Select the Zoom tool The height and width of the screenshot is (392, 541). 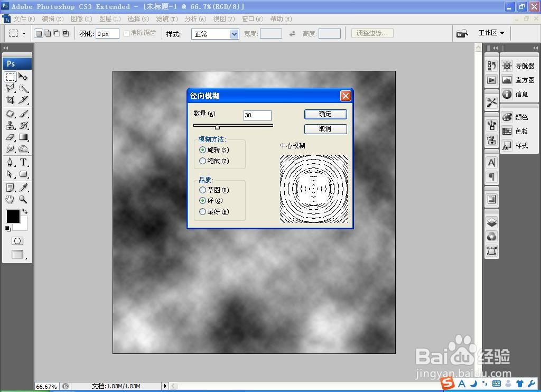(23, 199)
